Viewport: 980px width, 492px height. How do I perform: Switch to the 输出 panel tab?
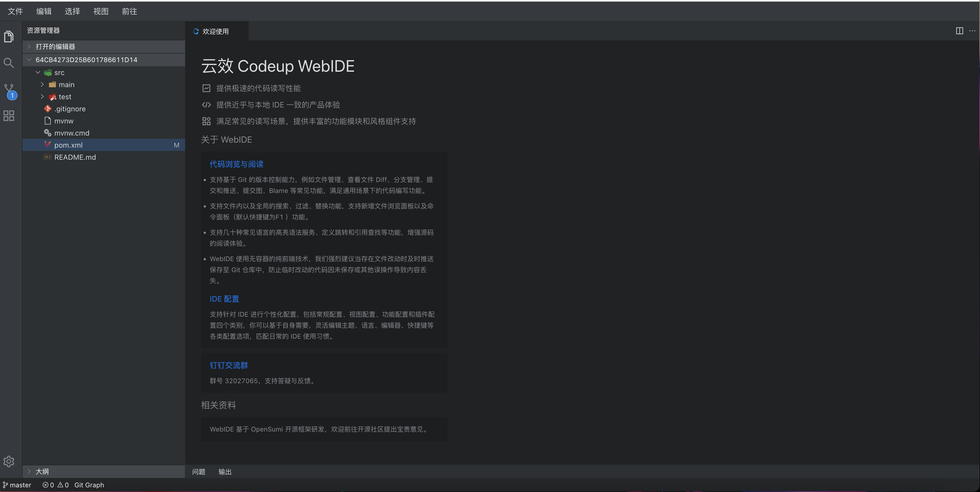(225, 472)
